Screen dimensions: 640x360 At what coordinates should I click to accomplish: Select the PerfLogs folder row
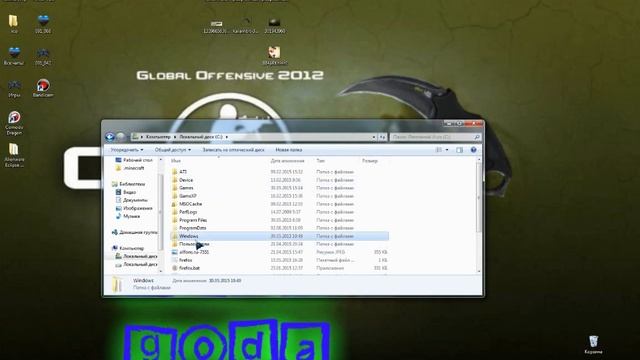[x=279, y=212]
